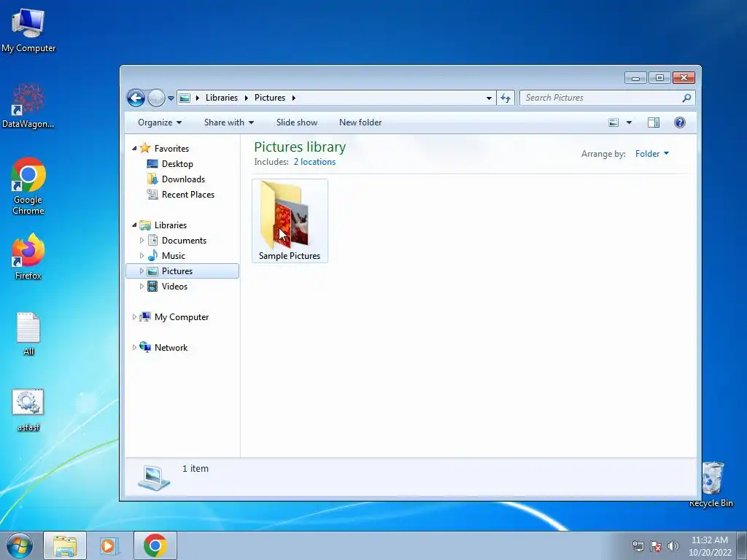
Task: Expand the Documents library node
Action: point(142,241)
